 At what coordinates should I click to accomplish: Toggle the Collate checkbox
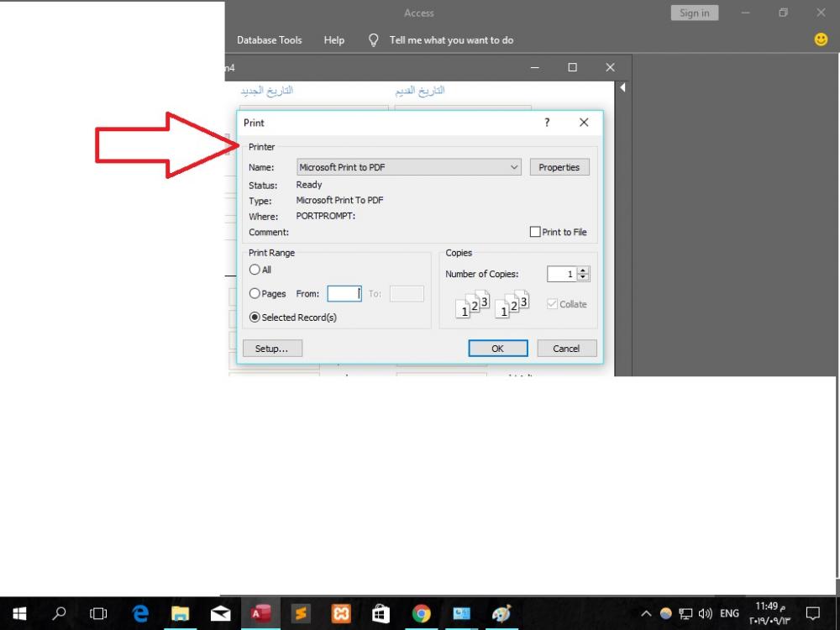[x=553, y=304]
